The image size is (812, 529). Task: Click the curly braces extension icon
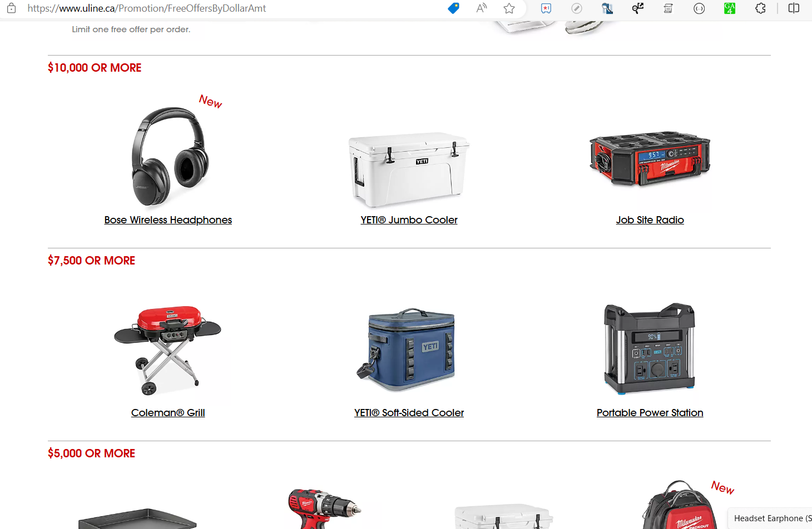point(699,8)
